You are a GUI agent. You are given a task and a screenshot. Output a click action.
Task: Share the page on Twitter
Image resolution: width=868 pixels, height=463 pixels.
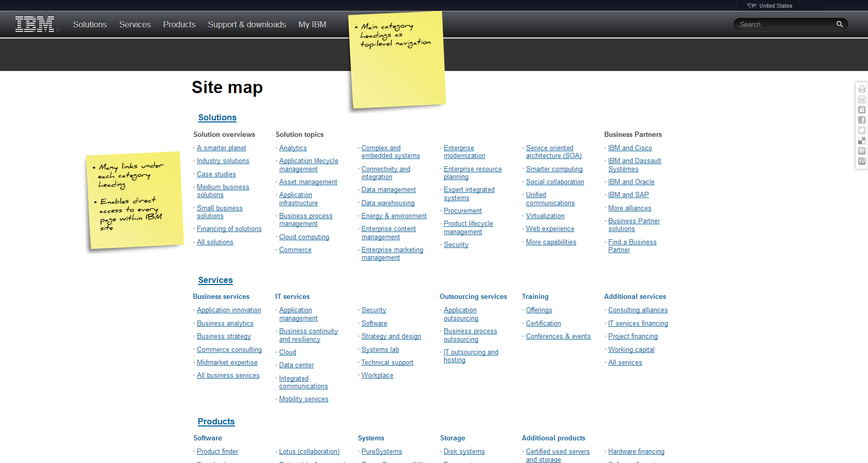click(862, 130)
